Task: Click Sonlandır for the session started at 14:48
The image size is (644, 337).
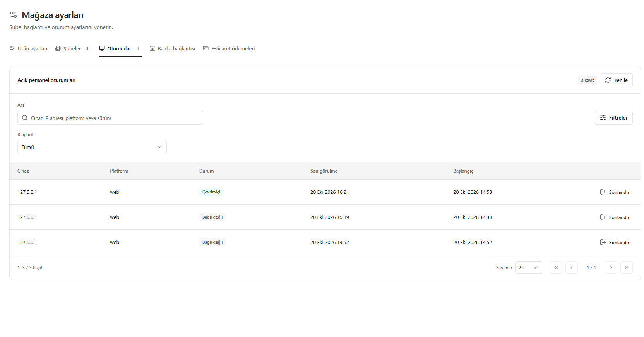Action: pyautogui.click(x=615, y=217)
